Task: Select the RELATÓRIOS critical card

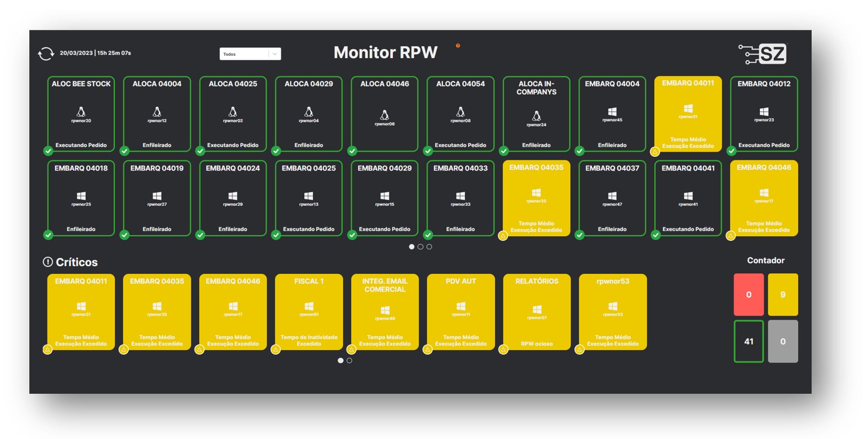Action: click(x=537, y=311)
